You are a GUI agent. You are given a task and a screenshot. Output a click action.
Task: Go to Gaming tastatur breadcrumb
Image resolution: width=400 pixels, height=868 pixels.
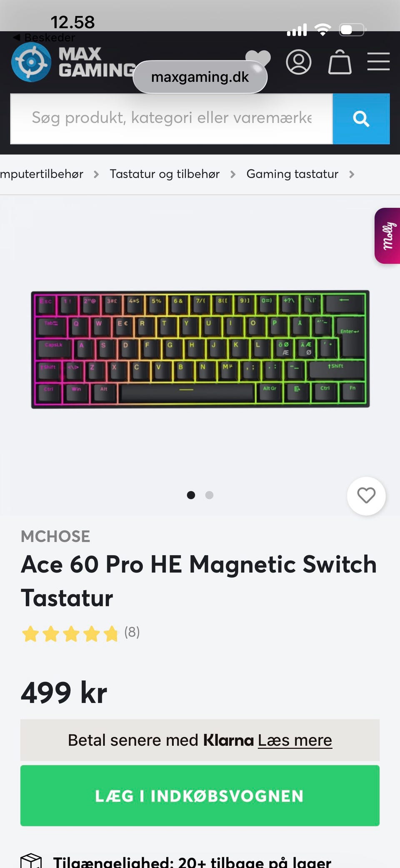(x=292, y=174)
